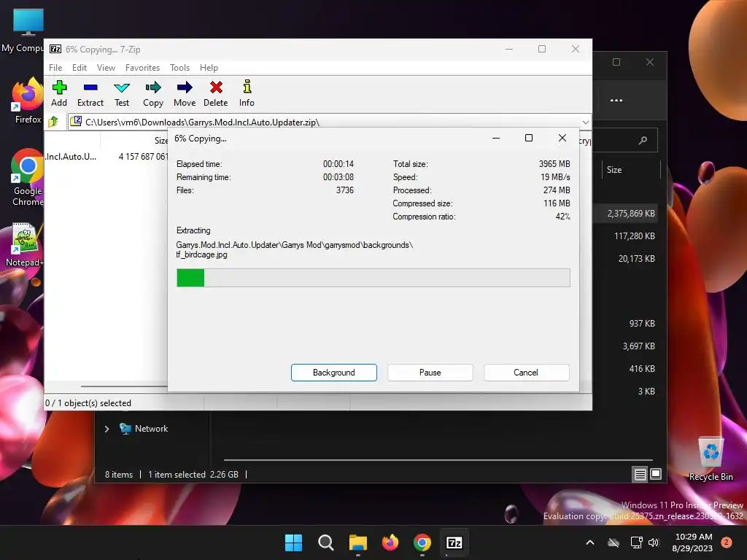Open the Google Chrome desktop shortcut
747x560 pixels.
[x=28, y=178]
